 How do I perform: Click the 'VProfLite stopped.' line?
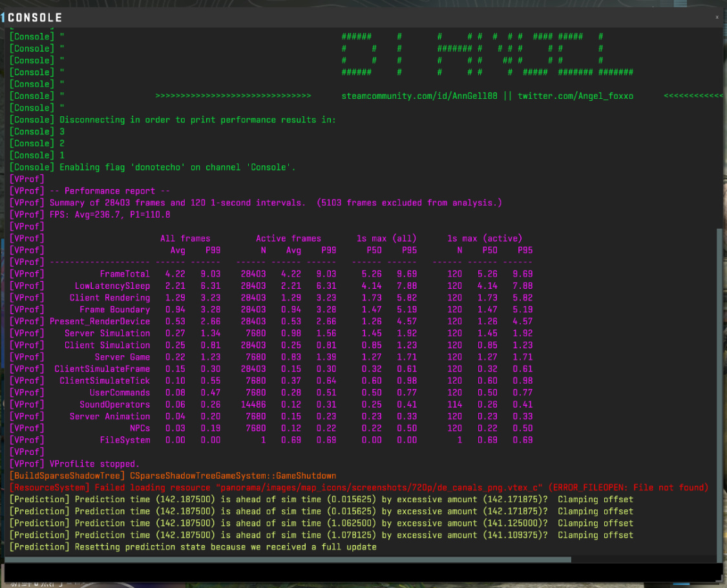click(x=74, y=464)
